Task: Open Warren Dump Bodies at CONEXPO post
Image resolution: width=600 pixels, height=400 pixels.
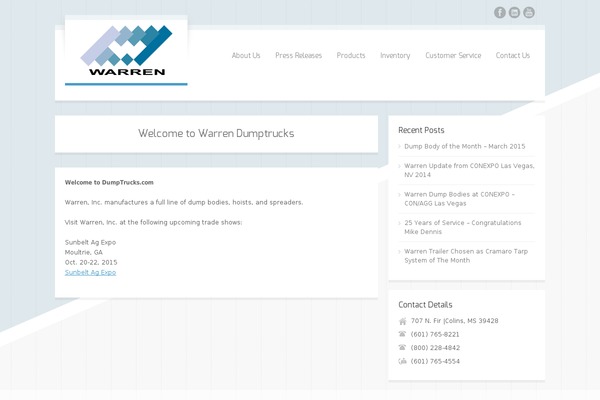Action: (460, 199)
